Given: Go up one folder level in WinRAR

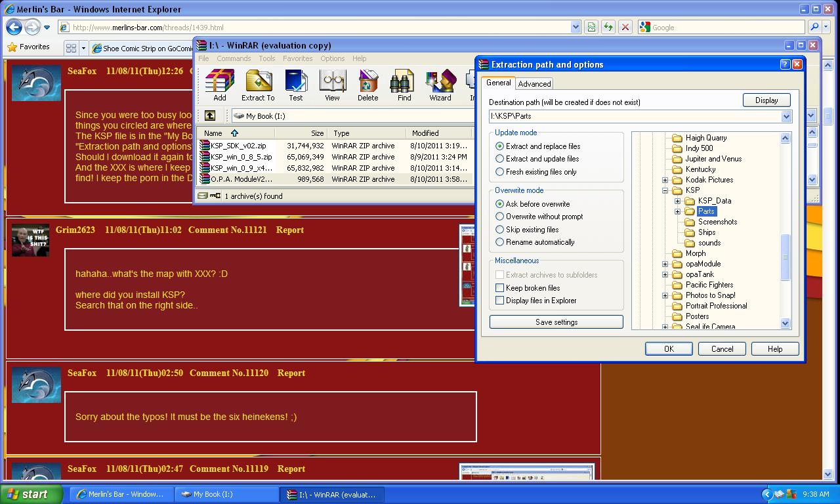Looking at the screenshot, I should [x=210, y=115].
